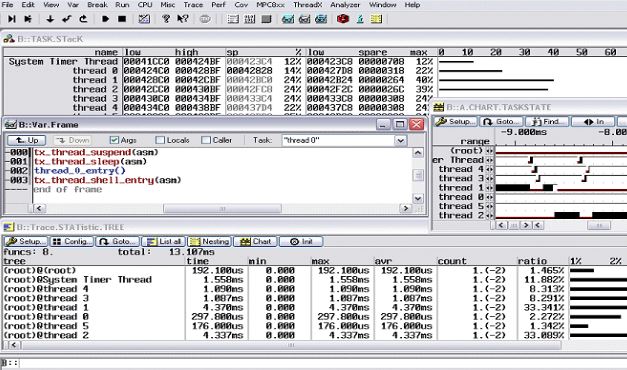Click the second glasses variable-view icon
627x370 pixels.
[304, 19]
